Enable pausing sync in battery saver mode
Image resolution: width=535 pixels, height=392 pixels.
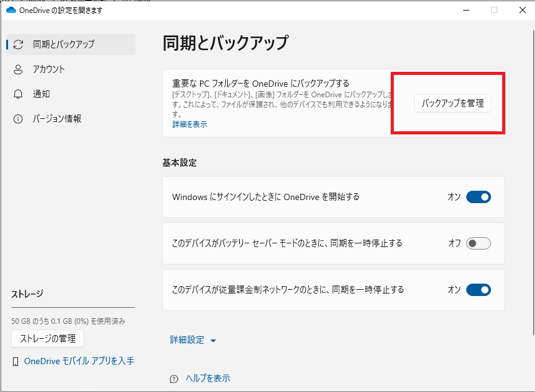479,243
